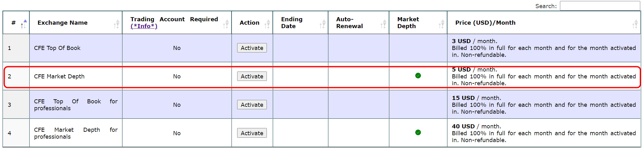Click green checkmark for Market Depth professionals
The width and height of the screenshot is (644, 153).
point(418,132)
